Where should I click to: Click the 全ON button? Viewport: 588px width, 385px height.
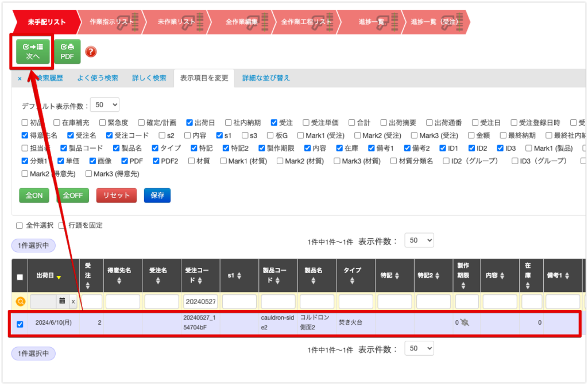[34, 195]
